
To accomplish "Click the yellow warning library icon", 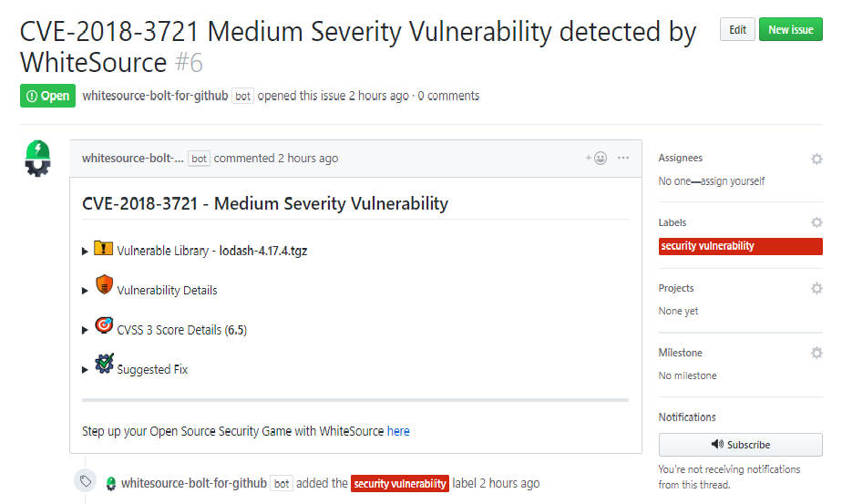I will (x=103, y=248).
